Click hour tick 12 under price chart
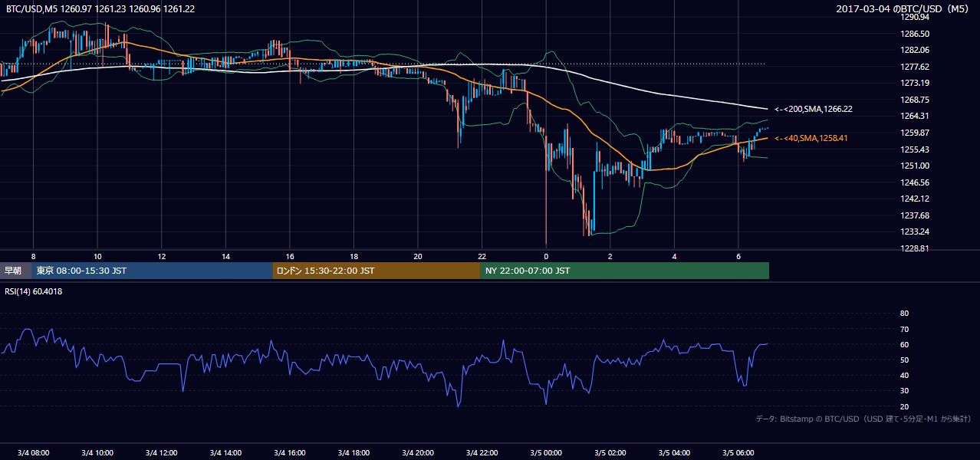Screen dimensions: 980x460 161,256
